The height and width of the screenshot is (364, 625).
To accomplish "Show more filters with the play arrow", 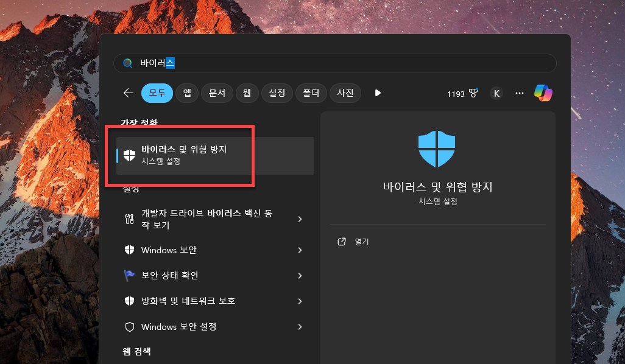I will tap(378, 93).
